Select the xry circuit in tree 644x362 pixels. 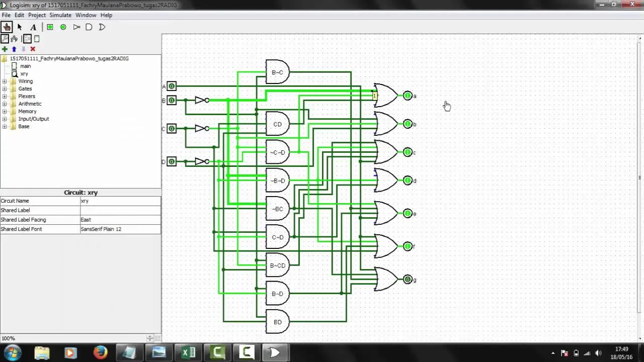click(x=24, y=73)
